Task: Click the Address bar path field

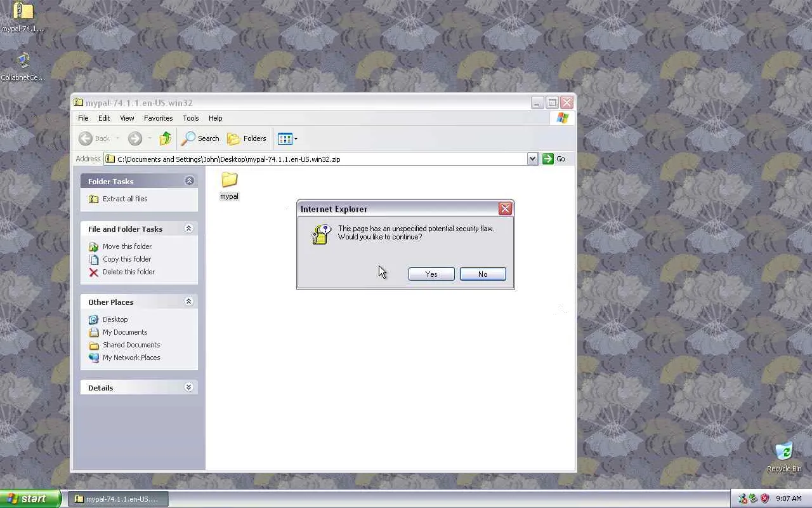Action: coord(315,159)
